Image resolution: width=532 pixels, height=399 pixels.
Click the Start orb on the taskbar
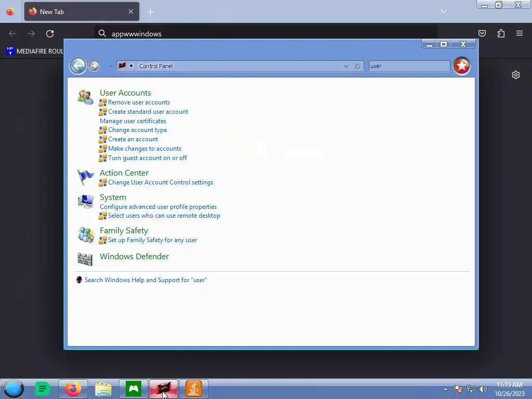click(14, 389)
